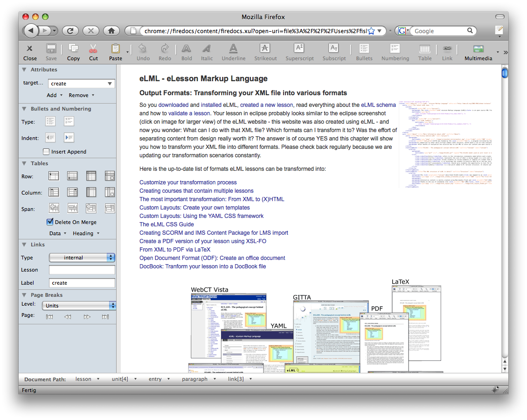Screen dimensions: 527x420
Task: Open the lesson document path menu
Action: [87, 379]
